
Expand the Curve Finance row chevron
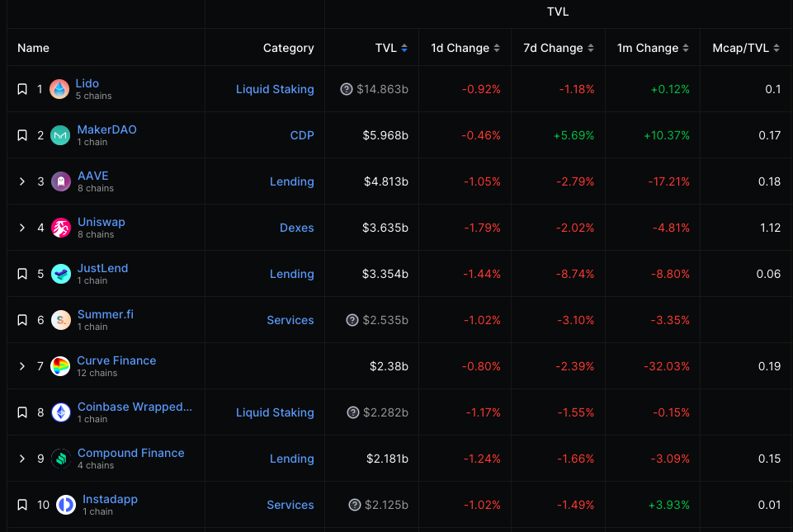coord(22,366)
